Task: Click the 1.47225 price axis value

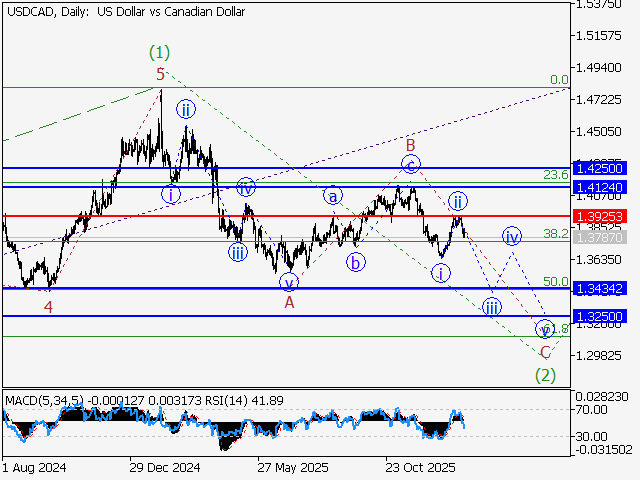Action: click(598, 100)
